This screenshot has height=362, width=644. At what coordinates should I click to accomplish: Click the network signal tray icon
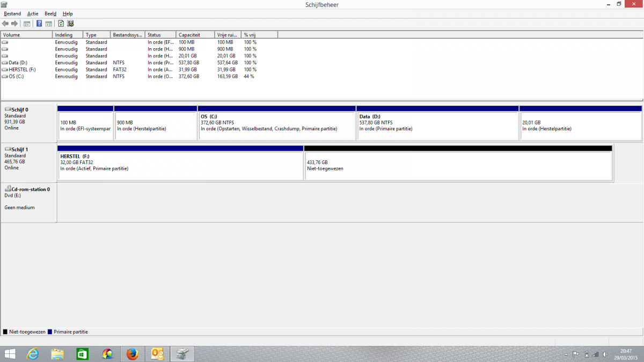click(596, 354)
